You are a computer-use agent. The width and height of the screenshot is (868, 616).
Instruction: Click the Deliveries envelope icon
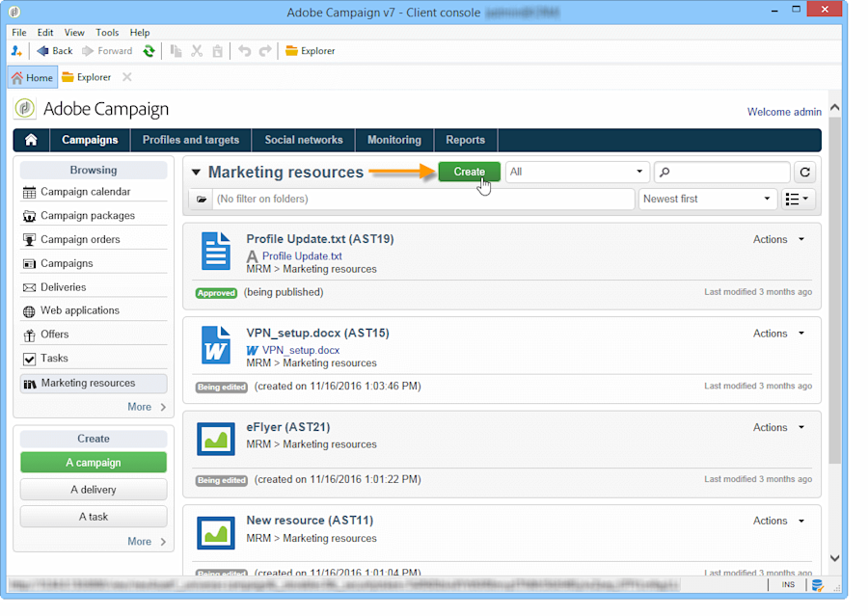[x=27, y=286]
